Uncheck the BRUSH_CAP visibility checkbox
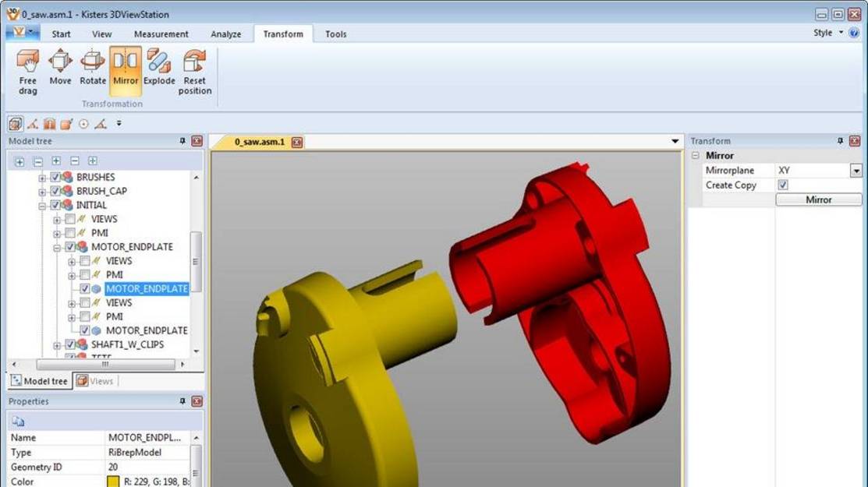868x487 pixels. point(55,191)
